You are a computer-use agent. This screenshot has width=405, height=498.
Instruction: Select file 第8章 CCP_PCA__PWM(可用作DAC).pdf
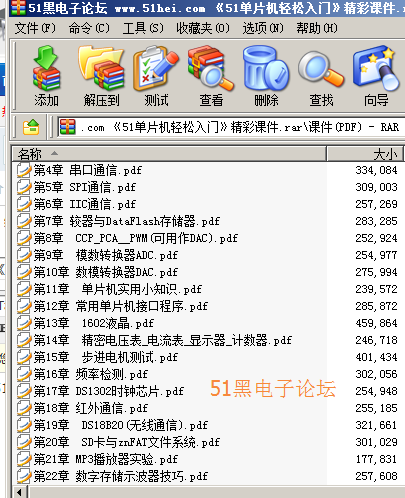pyautogui.click(x=127, y=238)
